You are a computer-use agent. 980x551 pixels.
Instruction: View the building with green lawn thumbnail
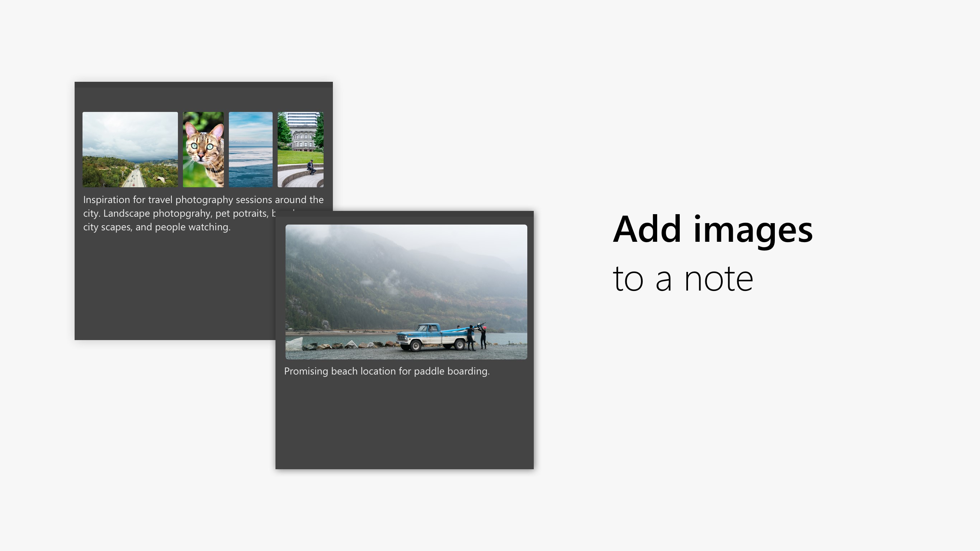(x=299, y=150)
